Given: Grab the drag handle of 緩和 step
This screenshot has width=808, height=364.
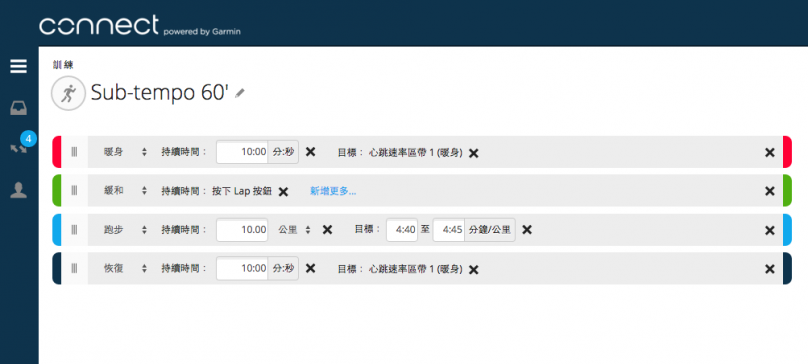Looking at the screenshot, I should click(74, 191).
